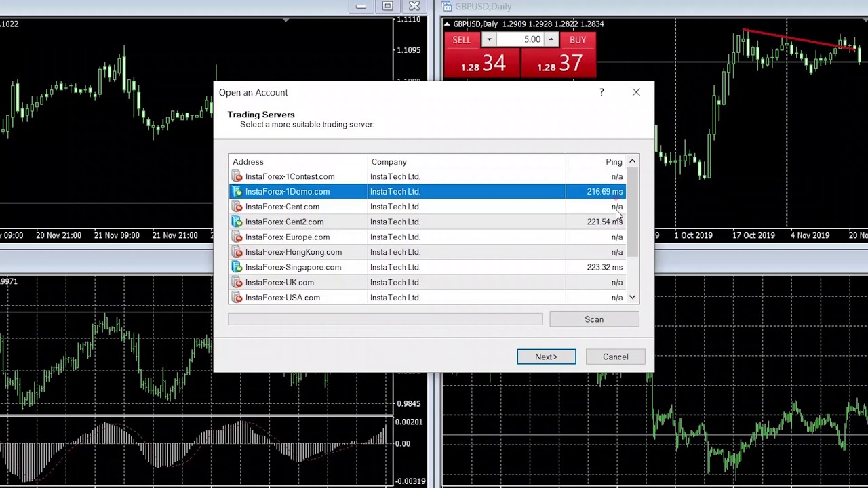The image size is (868, 488).
Task: Click the InstaForex-HongKong.com server status icon
Action: (x=237, y=252)
